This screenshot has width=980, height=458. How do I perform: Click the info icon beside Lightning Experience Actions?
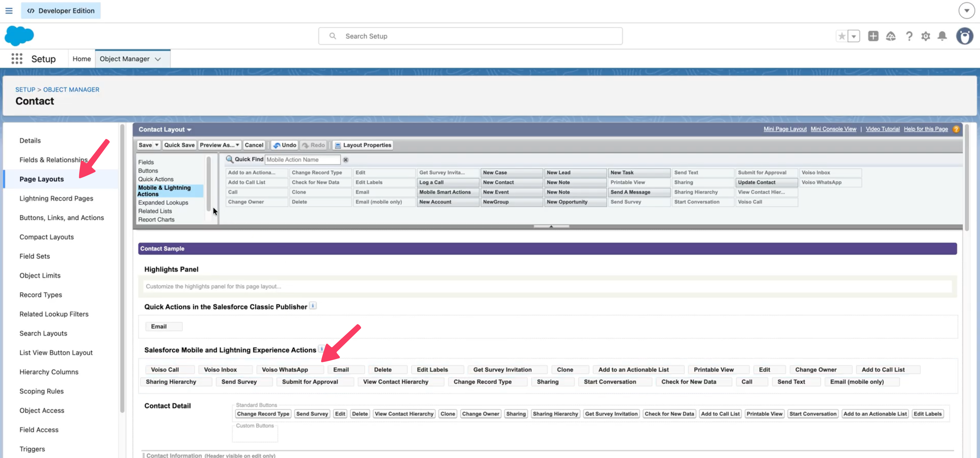tap(322, 349)
